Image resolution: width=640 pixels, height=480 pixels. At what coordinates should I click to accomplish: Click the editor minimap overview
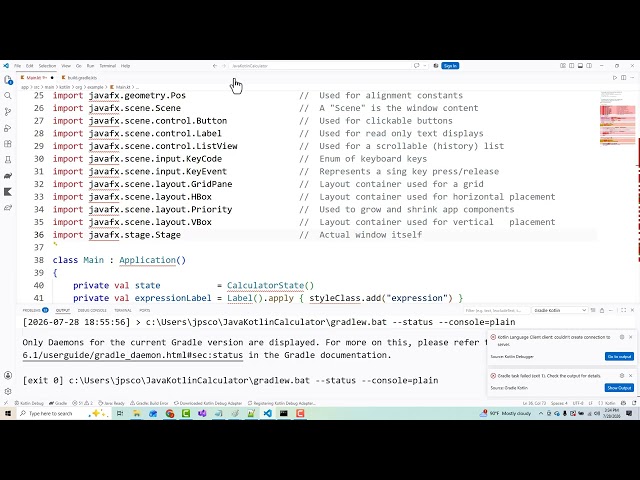[617, 118]
